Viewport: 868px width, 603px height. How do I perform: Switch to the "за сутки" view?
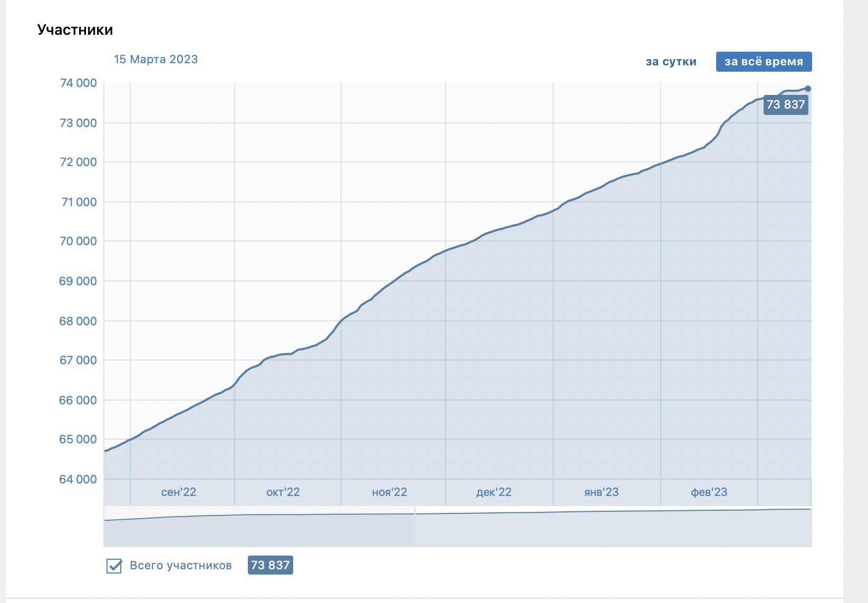pos(671,62)
